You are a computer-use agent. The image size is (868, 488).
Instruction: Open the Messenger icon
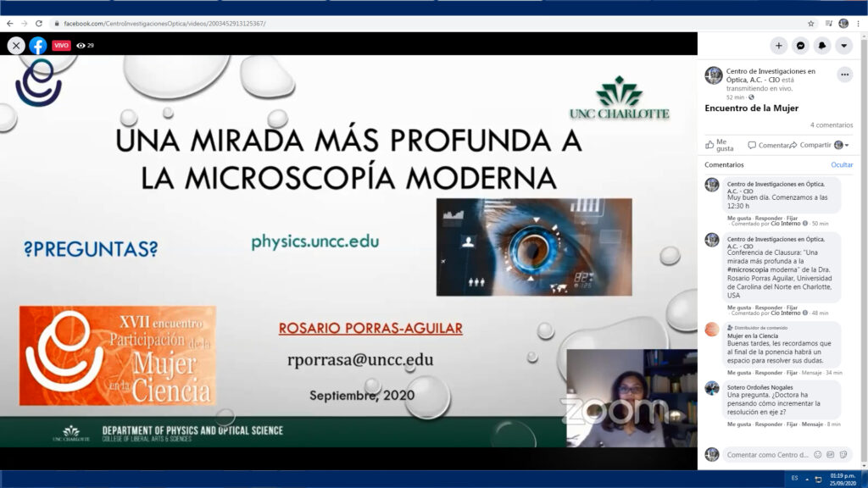click(800, 46)
